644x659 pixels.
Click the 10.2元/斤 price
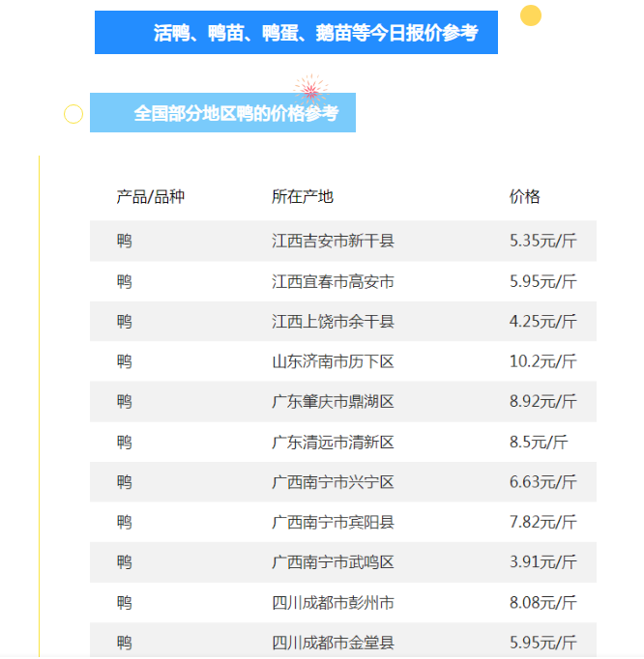coord(542,361)
